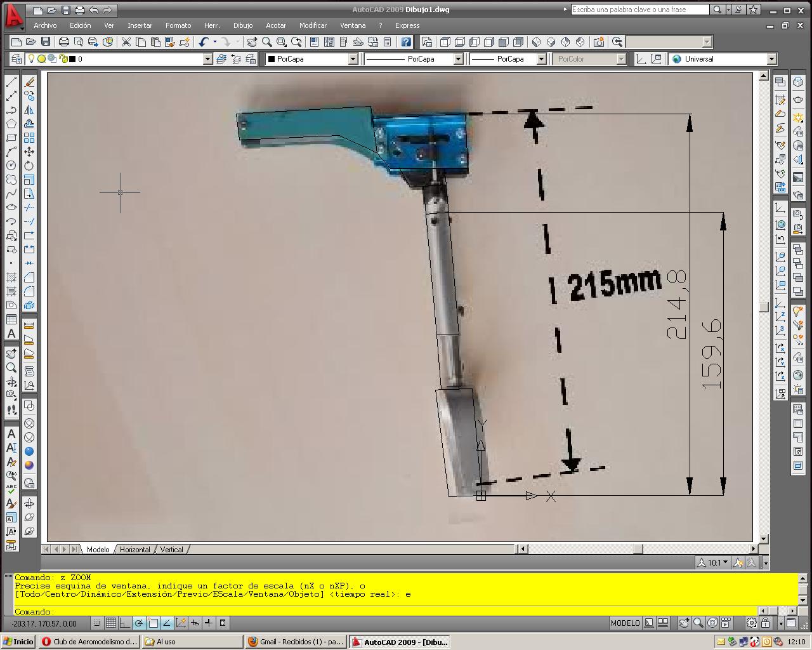Select the Rotate modify tool
Image resolution: width=812 pixels, height=650 pixels.
click(29, 166)
